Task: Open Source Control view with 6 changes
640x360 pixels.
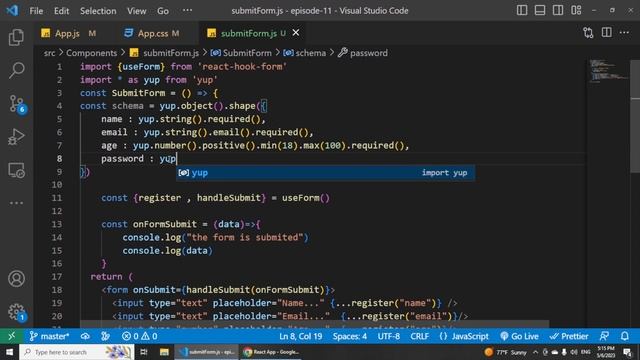Action: 16,104
